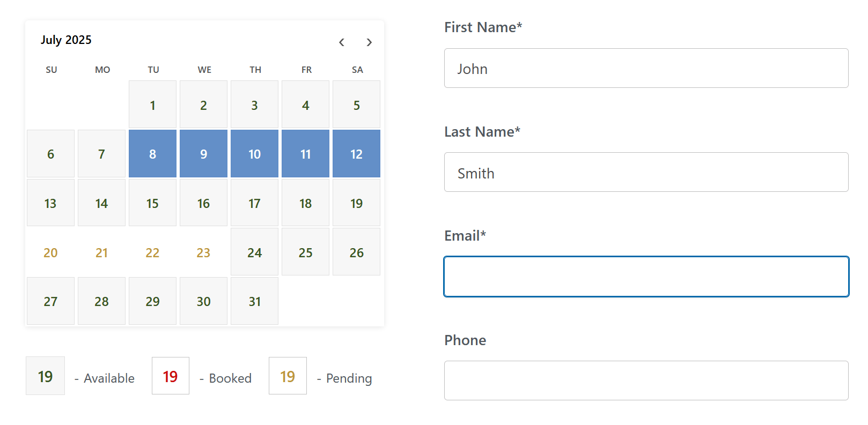Viewport: 868px width, 425px height.
Task: Click the Available legend sample box
Action: 46,376
